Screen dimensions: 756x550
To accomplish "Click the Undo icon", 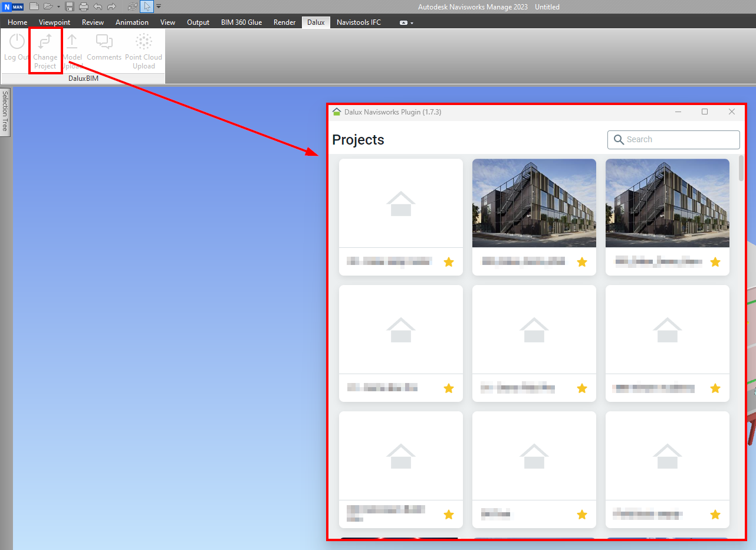I will (x=97, y=6).
